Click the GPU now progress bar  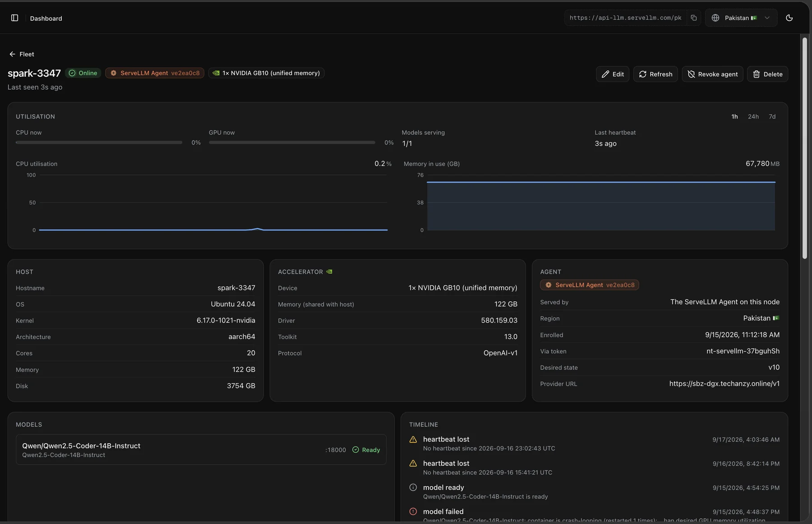pyautogui.click(x=292, y=142)
